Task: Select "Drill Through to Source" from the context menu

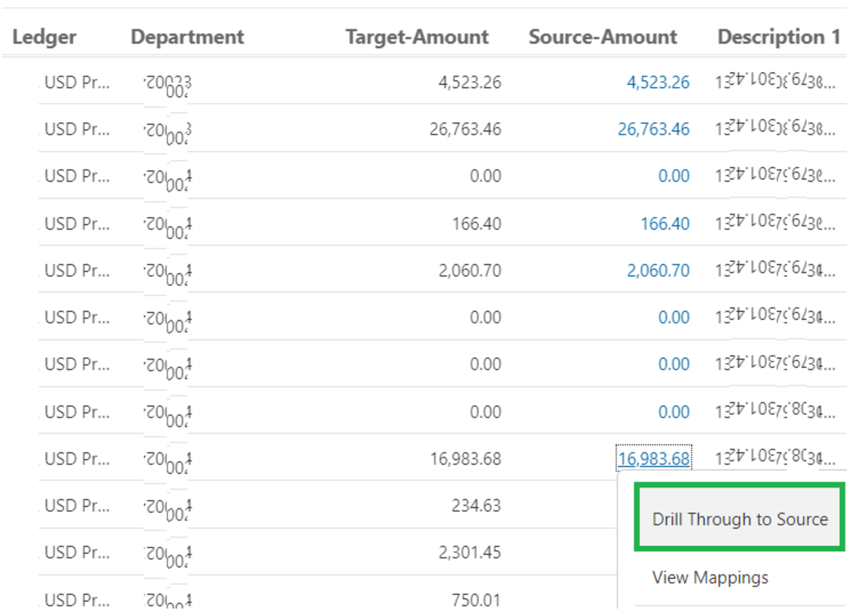Action: (x=739, y=519)
